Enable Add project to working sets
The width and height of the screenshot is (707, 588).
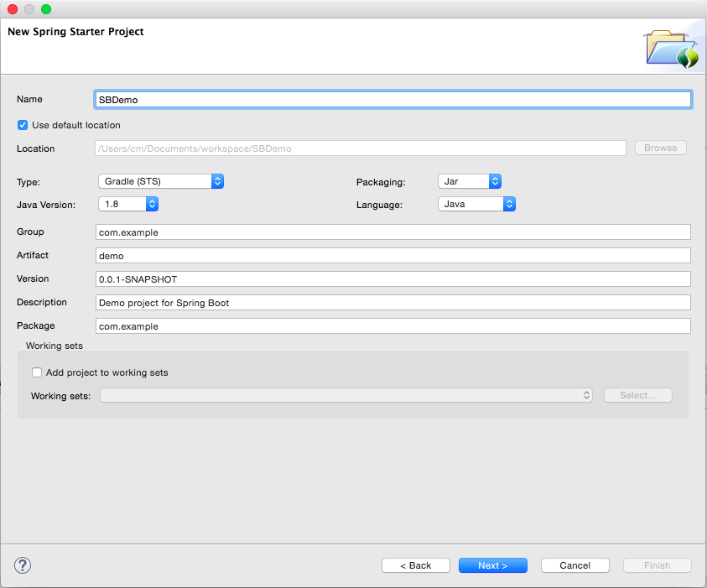point(36,372)
